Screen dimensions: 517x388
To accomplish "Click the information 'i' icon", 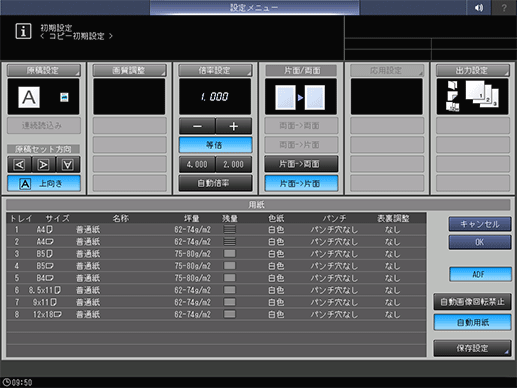I will tap(23, 31).
